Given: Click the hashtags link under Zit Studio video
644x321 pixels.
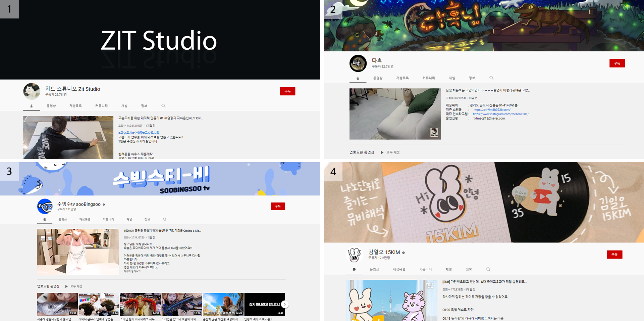Looking at the screenshot, I should 139,133.
